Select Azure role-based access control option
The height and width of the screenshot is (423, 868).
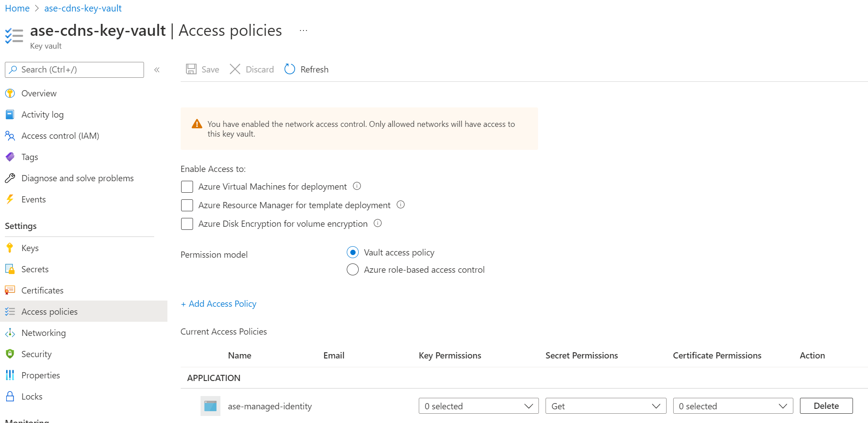click(353, 270)
